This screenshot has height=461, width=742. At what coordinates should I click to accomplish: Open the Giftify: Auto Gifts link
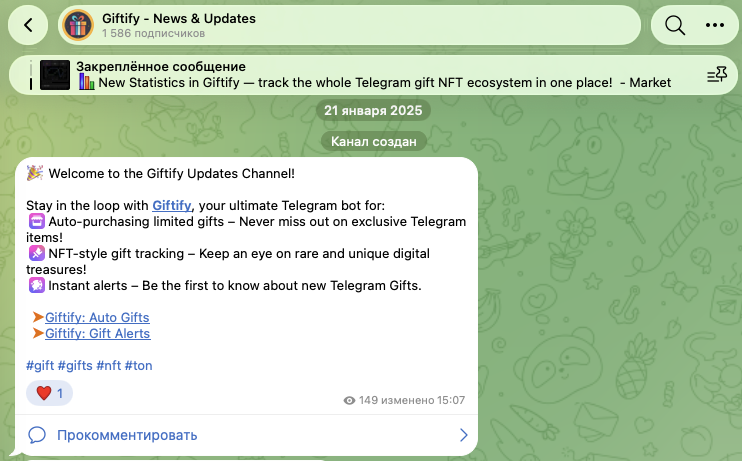click(x=97, y=317)
